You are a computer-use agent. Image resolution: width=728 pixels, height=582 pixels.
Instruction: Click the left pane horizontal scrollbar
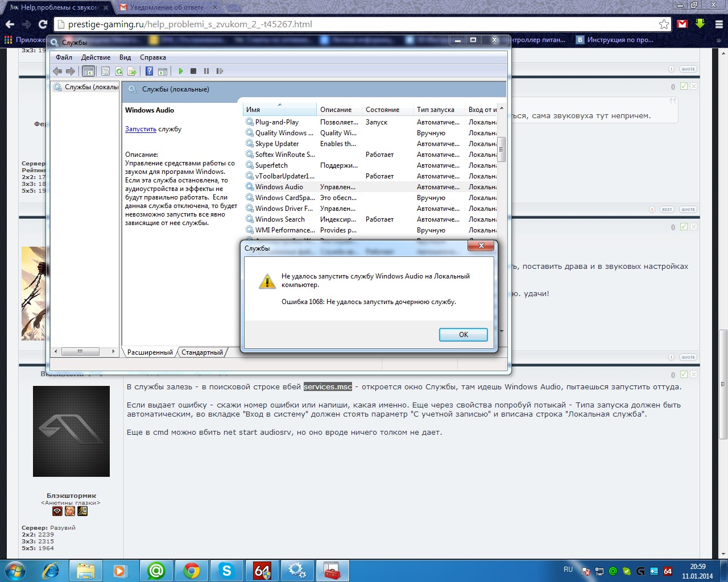[x=80, y=351]
